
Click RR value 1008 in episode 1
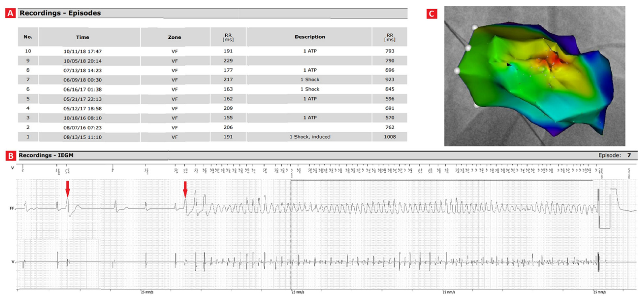tap(390, 137)
